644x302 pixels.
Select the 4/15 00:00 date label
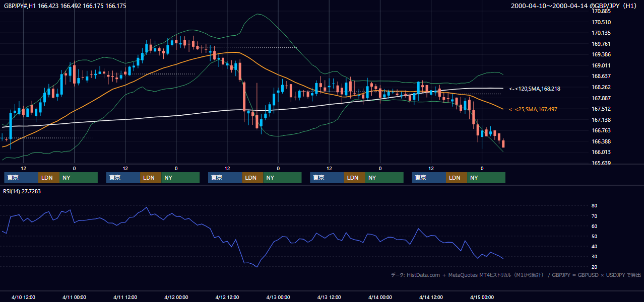pyautogui.click(x=482, y=297)
